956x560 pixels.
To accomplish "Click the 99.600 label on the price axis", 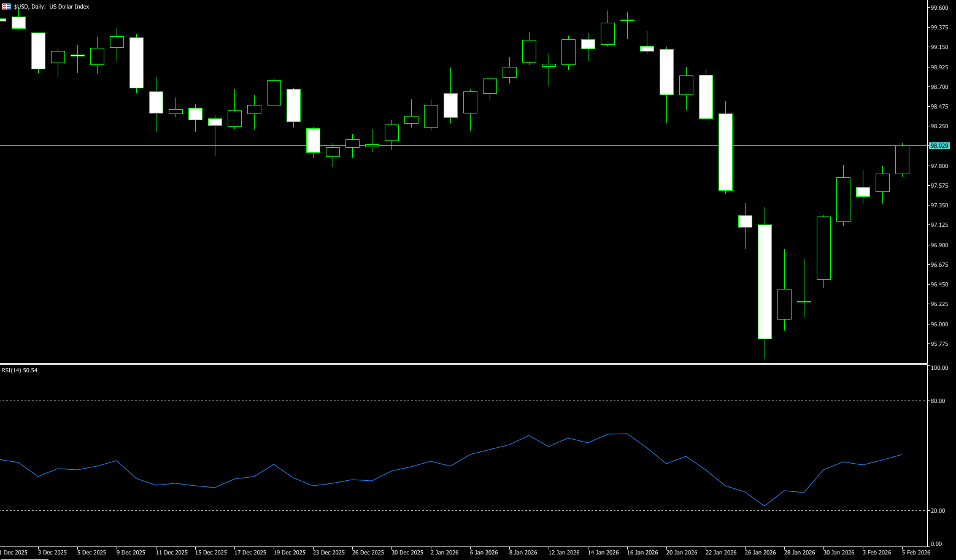I will (x=938, y=8).
